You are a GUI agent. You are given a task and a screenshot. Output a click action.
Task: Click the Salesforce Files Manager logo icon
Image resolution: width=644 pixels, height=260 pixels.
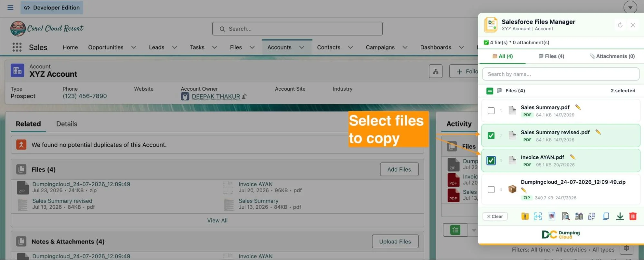[491, 25]
